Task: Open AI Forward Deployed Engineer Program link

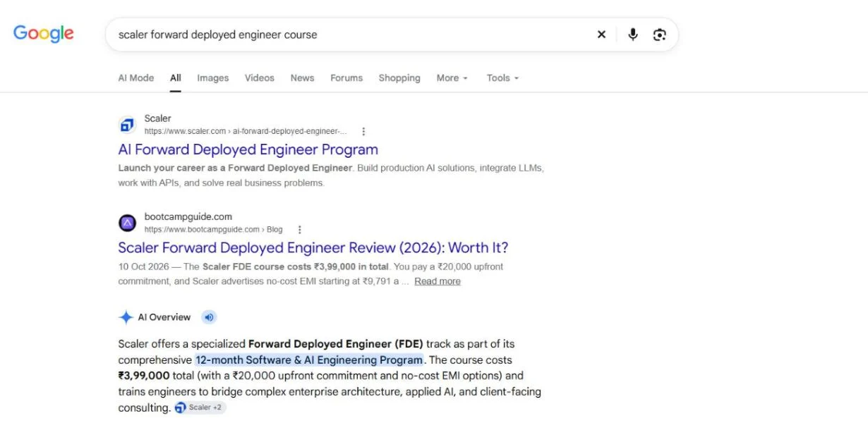Action: point(248,149)
